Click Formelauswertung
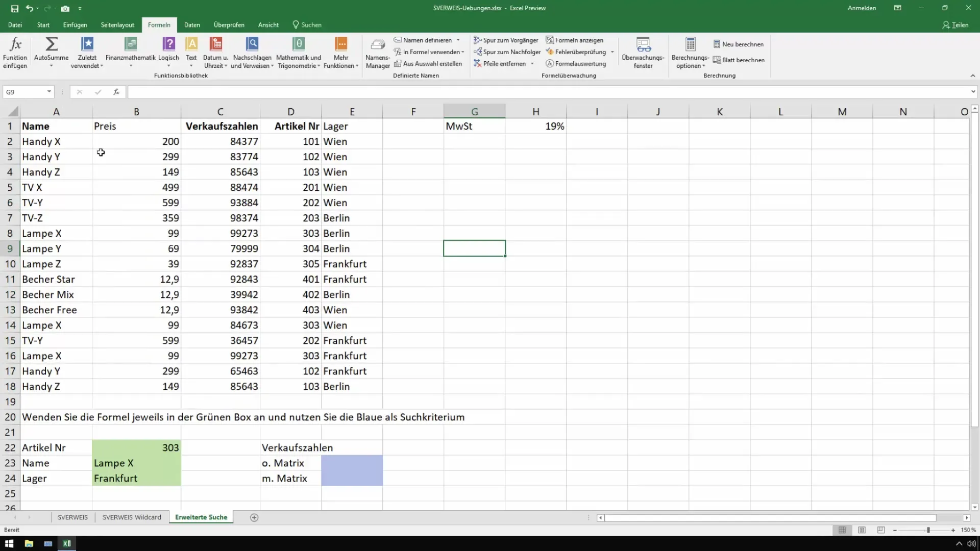This screenshot has width=980, height=551. (576, 63)
